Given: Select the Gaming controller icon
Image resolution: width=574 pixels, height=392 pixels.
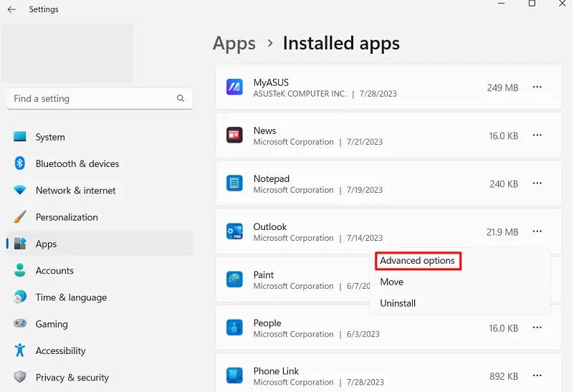Looking at the screenshot, I should (x=20, y=323).
